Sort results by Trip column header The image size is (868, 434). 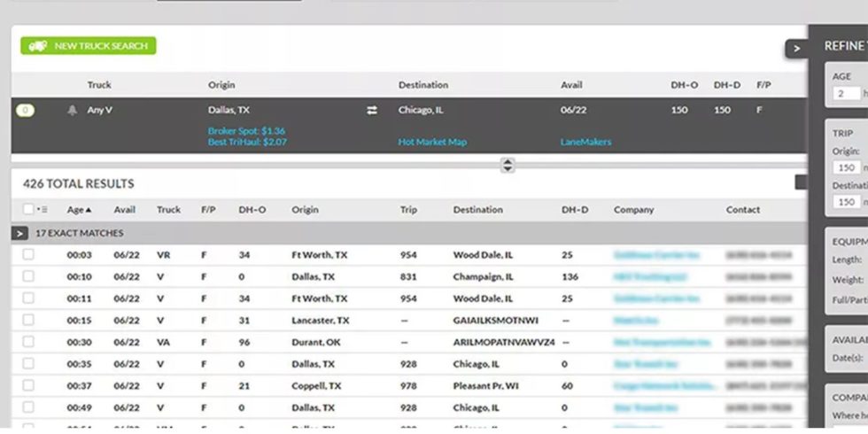pos(408,210)
